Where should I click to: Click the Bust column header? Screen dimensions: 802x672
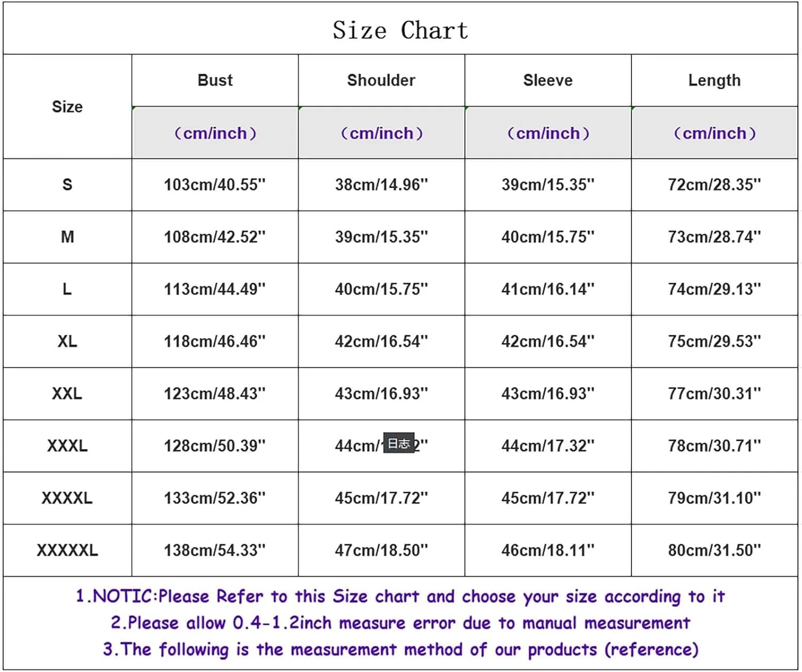click(x=215, y=80)
